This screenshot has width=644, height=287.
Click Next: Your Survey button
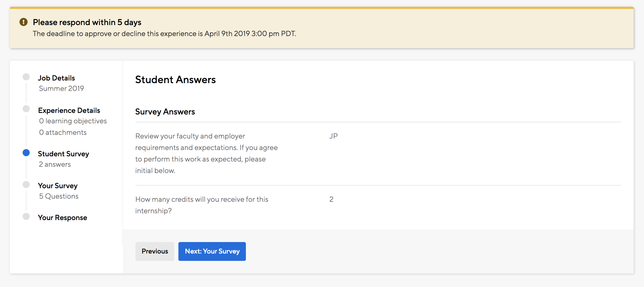[212, 251]
